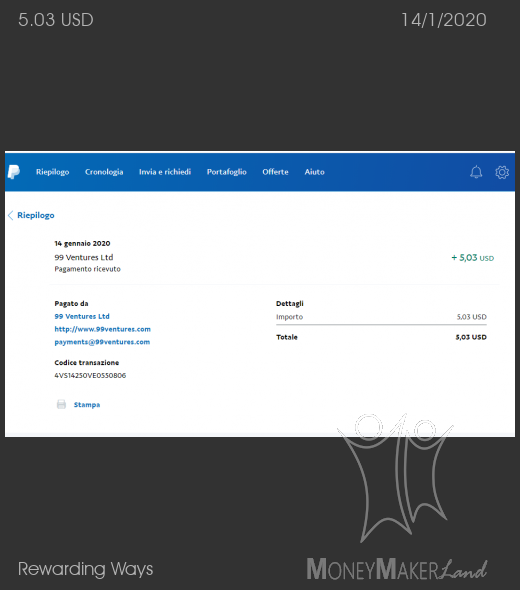The height and width of the screenshot is (590, 520).
Task: Click the payments@99ventures.com email link
Action: [x=102, y=342]
